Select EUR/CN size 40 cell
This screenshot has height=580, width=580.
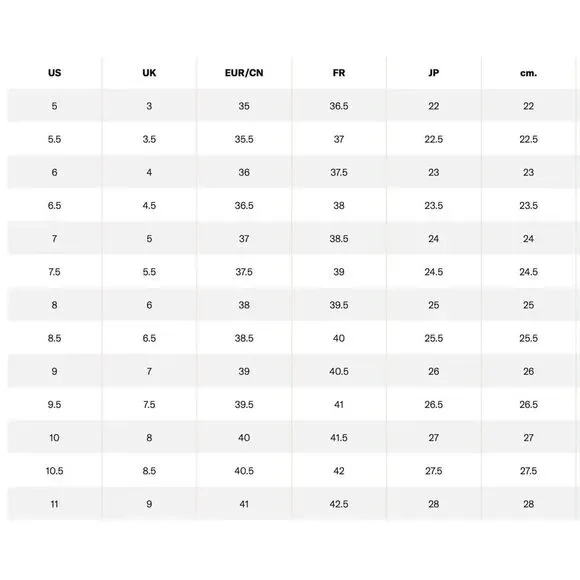click(244, 438)
